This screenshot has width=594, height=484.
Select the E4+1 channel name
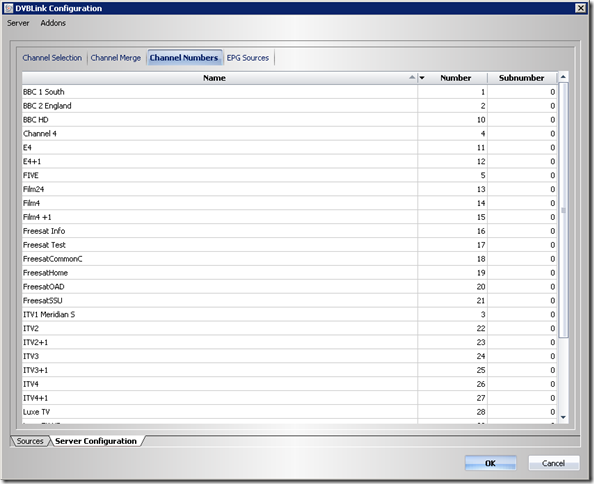click(32, 161)
